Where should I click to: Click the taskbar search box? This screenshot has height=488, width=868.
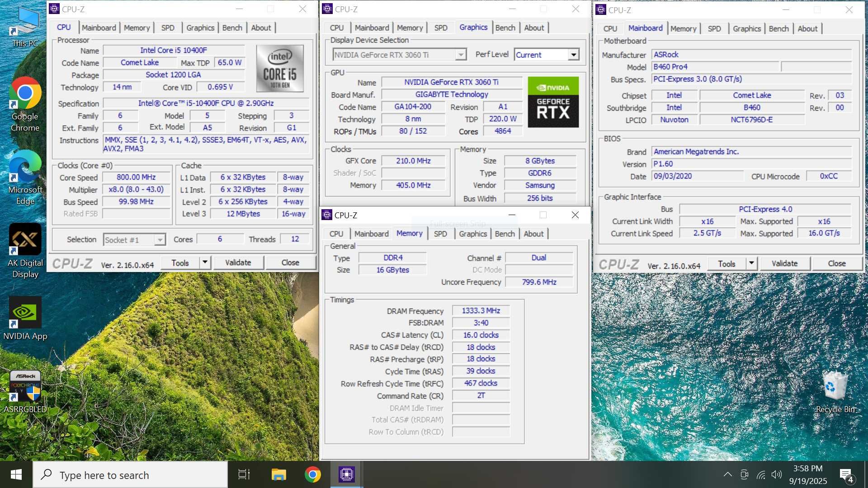tap(130, 474)
